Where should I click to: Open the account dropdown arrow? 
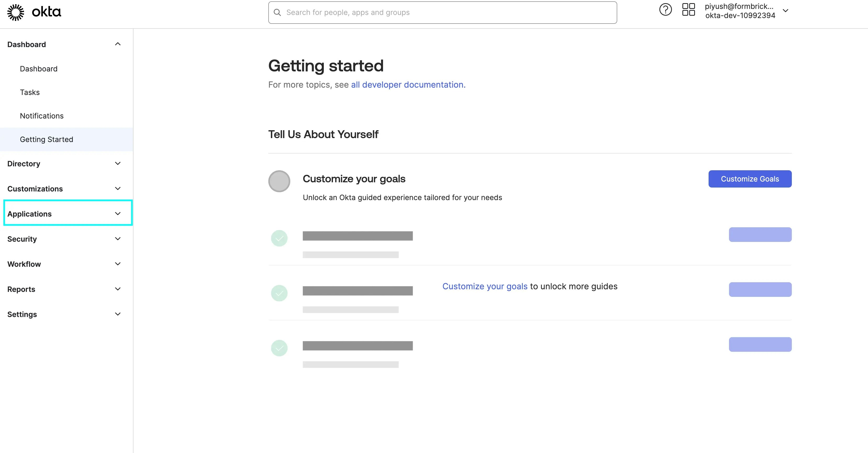tap(786, 11)
